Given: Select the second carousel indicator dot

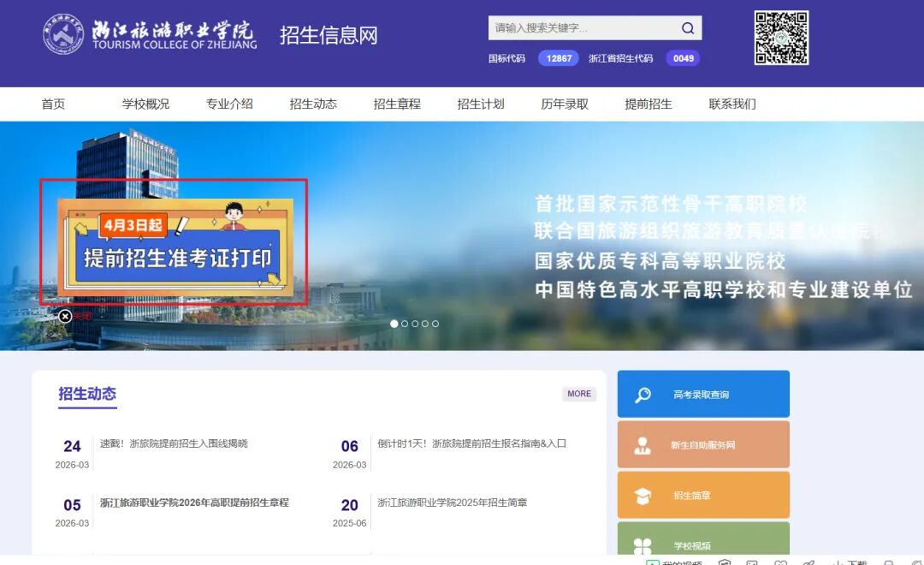Looking at the screenshot, I should click(x=405, y=324).
